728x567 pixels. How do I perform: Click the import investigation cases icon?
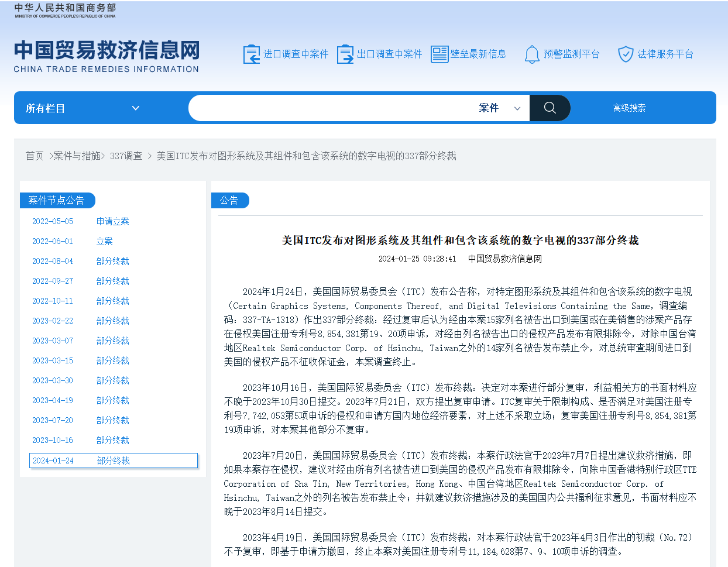click(252, 54)
